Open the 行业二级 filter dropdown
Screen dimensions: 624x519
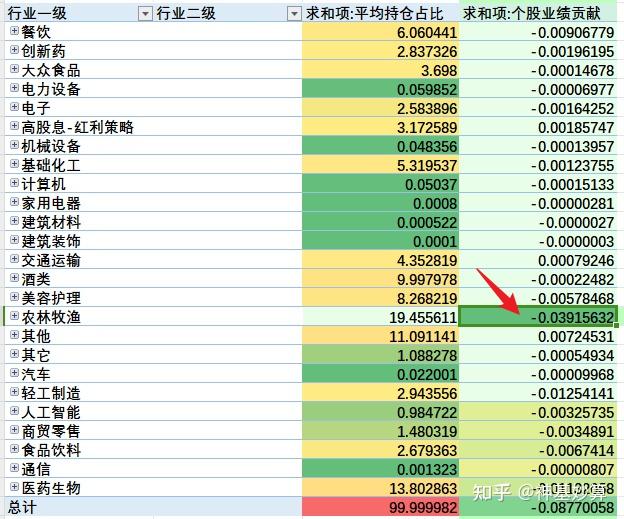294,14
